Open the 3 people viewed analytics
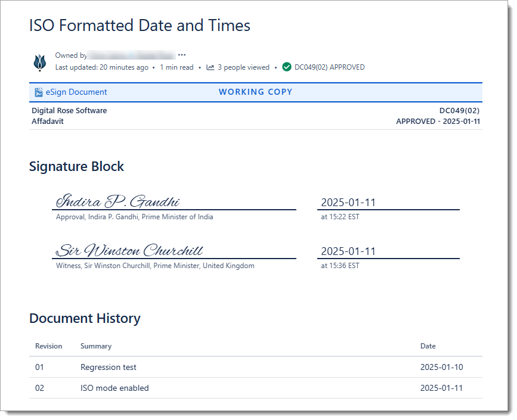 click(x=243, y=67)
